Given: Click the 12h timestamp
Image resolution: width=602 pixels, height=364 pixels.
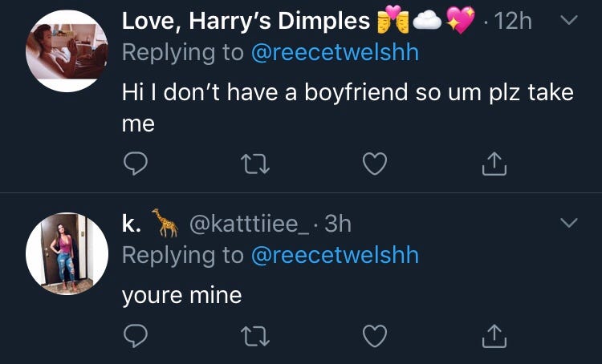Looking at the screenshot, I should point(514,22).
